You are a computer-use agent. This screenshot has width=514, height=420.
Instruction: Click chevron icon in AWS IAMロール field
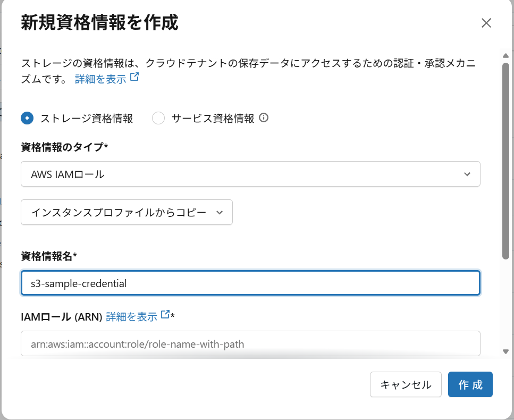(467, 174)
